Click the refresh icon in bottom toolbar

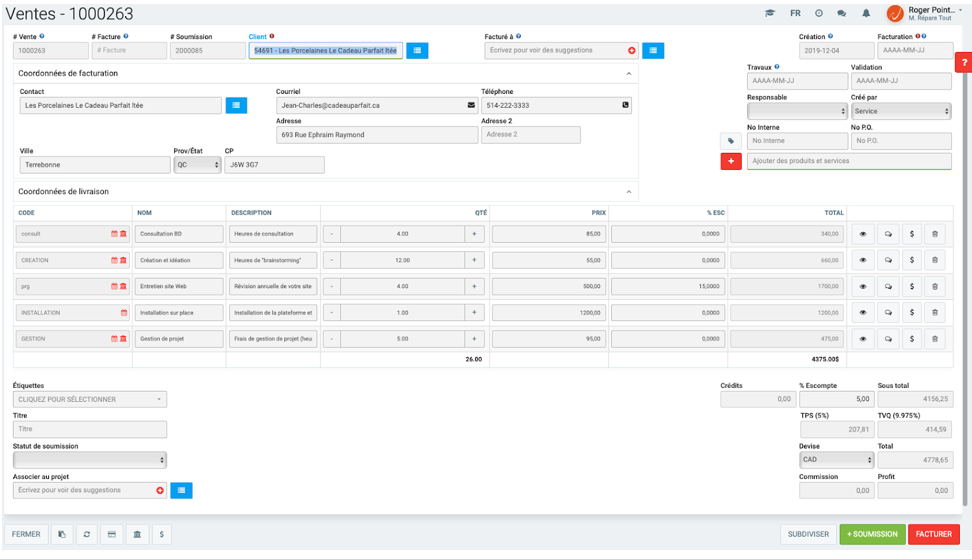[87, 534]
